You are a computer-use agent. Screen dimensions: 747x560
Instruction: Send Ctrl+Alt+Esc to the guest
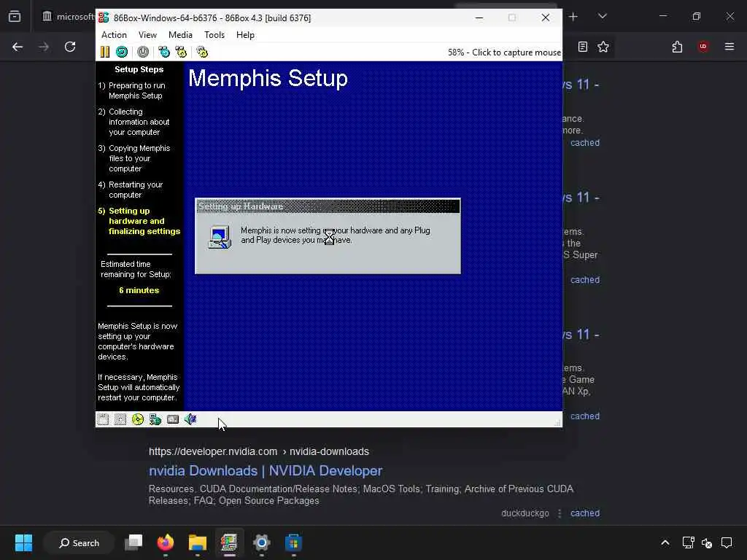[181, 52]
